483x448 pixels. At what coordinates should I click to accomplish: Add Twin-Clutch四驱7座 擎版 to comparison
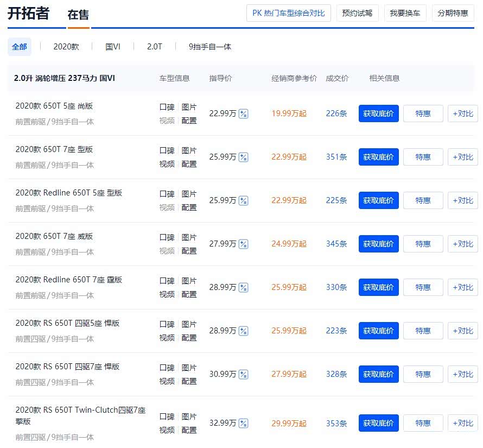[x=463, y=423]
